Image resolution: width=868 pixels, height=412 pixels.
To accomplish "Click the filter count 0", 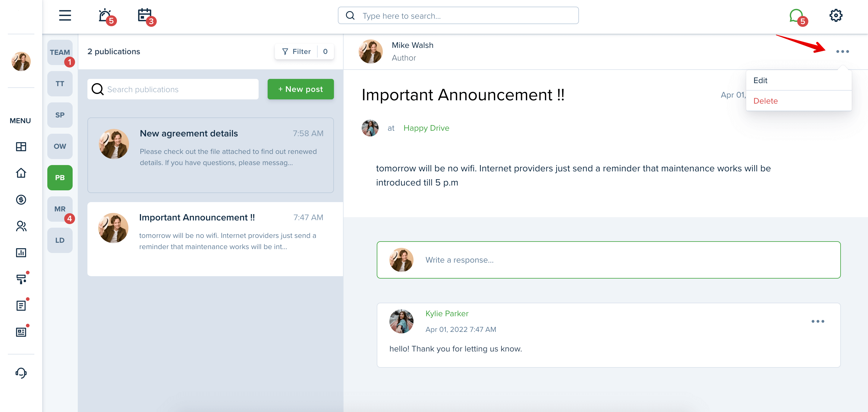I will coord(325,51).
